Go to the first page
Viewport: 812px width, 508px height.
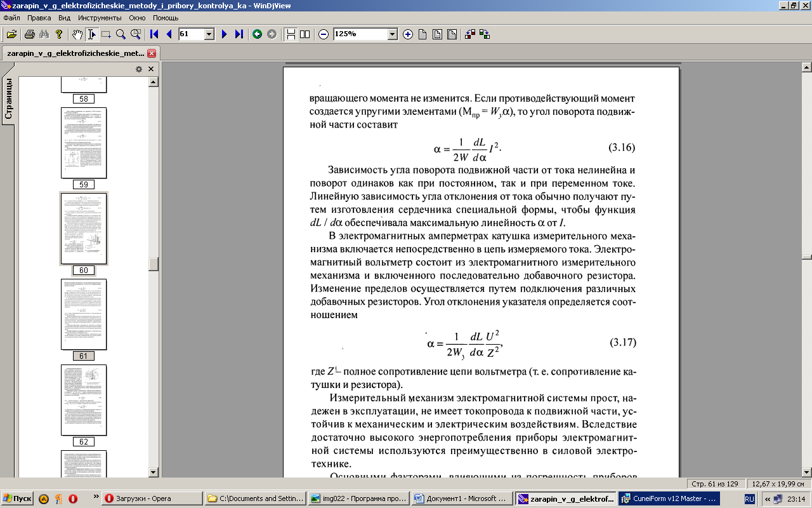click(x=154, y=34)
